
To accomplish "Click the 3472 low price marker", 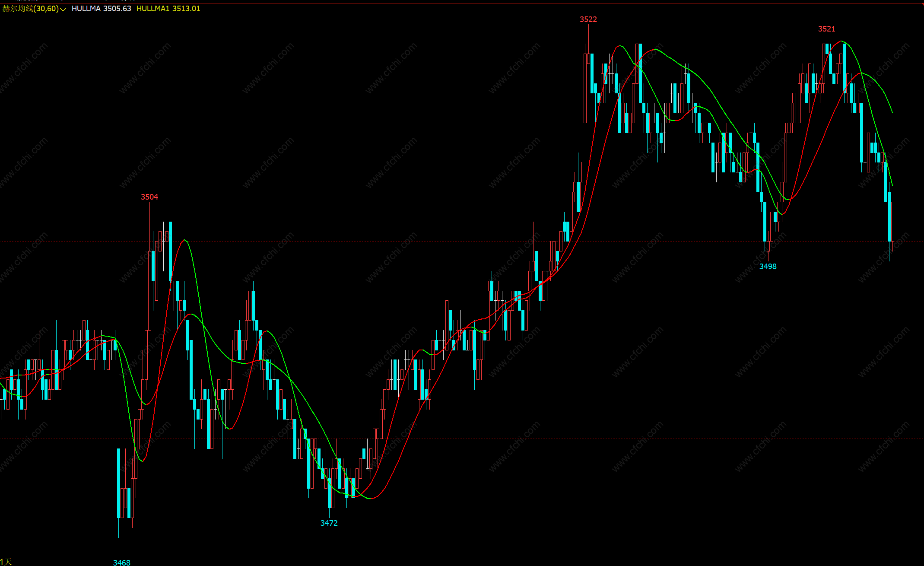I will (329, 523).
